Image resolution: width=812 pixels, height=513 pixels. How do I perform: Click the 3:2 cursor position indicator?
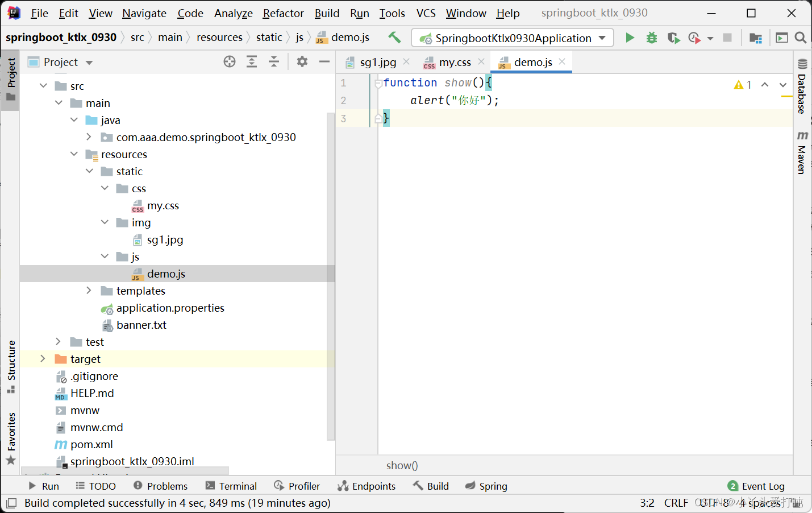coord(647,503)
